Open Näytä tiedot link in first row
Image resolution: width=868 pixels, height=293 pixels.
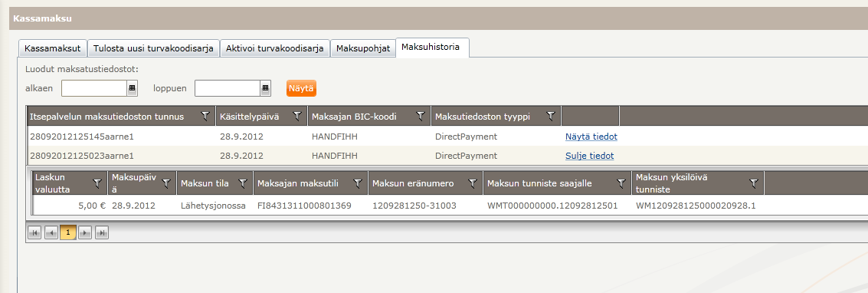591,137
